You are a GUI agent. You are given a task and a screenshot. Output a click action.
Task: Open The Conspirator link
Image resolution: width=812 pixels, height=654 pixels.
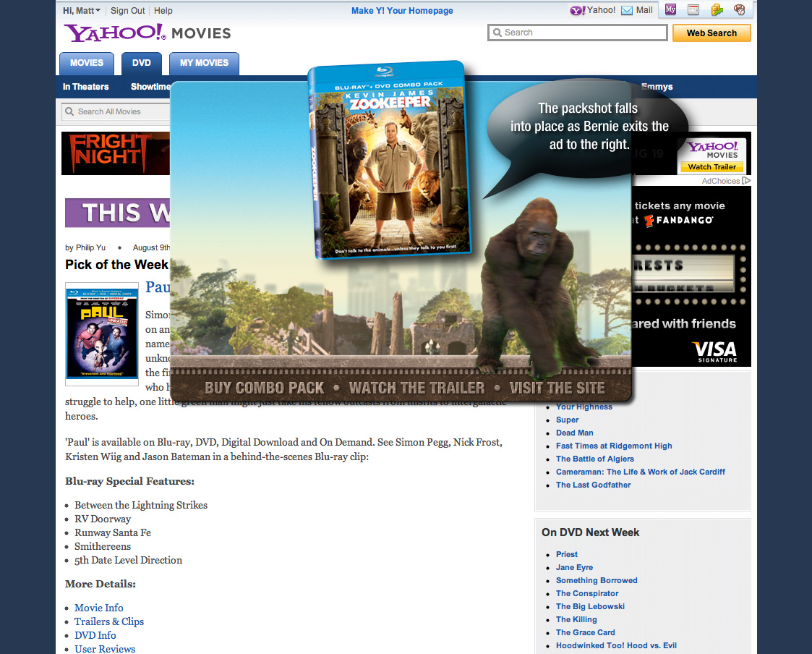point(587,593)
